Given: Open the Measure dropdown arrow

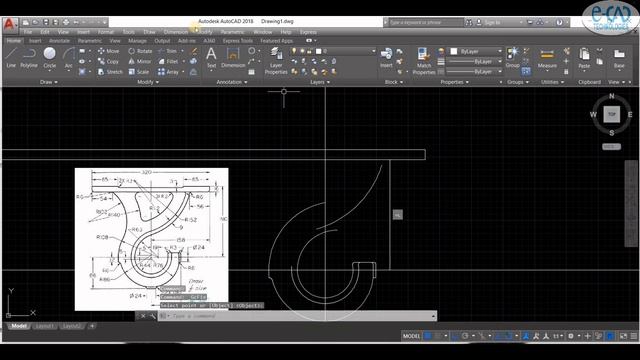Looking at the screenshot, I should pos(547,71).
